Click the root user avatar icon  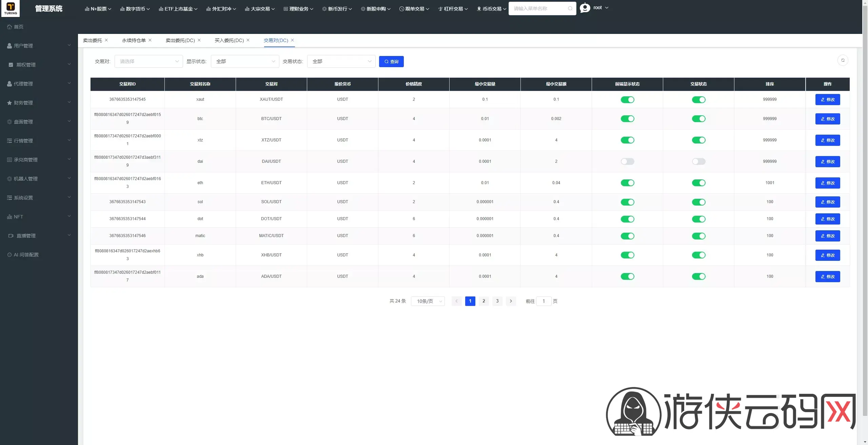point(585,8)
